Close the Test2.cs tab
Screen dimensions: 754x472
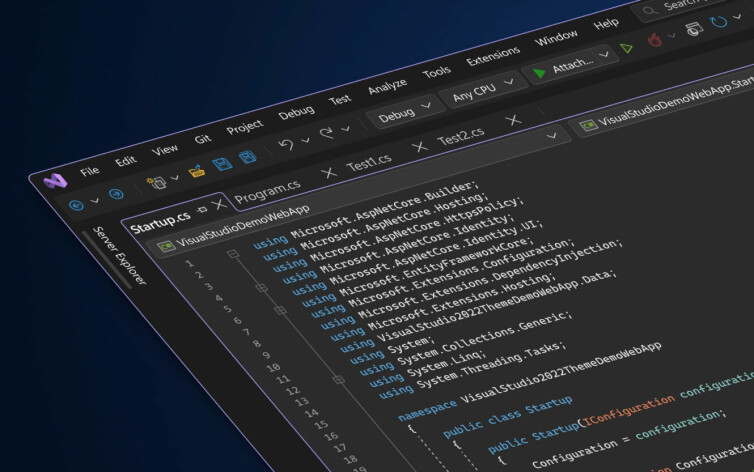514,120
